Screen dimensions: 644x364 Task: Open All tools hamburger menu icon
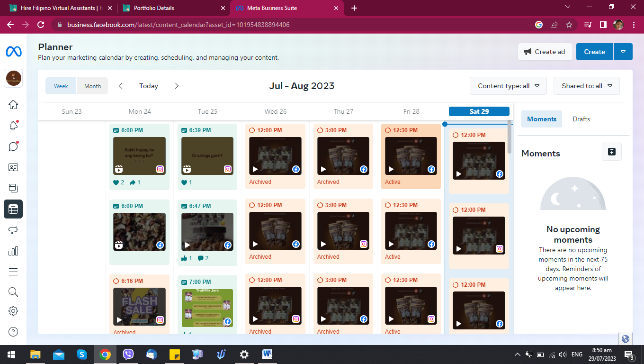[x=13, y=272]
